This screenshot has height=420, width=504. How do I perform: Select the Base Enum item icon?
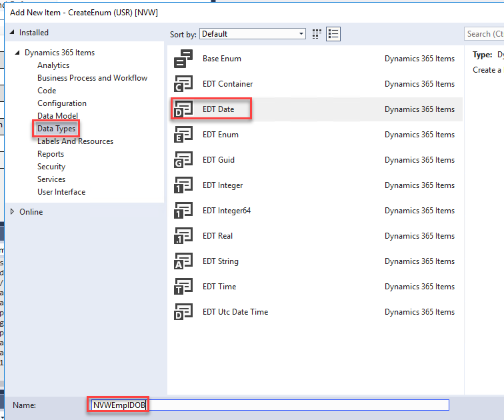coord(183,59)
